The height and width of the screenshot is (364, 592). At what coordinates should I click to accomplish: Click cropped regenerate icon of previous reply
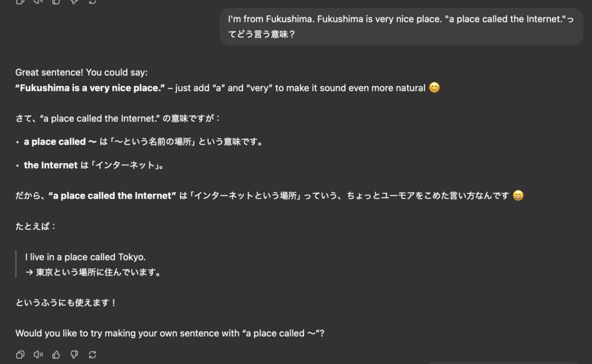pos(92,2)
